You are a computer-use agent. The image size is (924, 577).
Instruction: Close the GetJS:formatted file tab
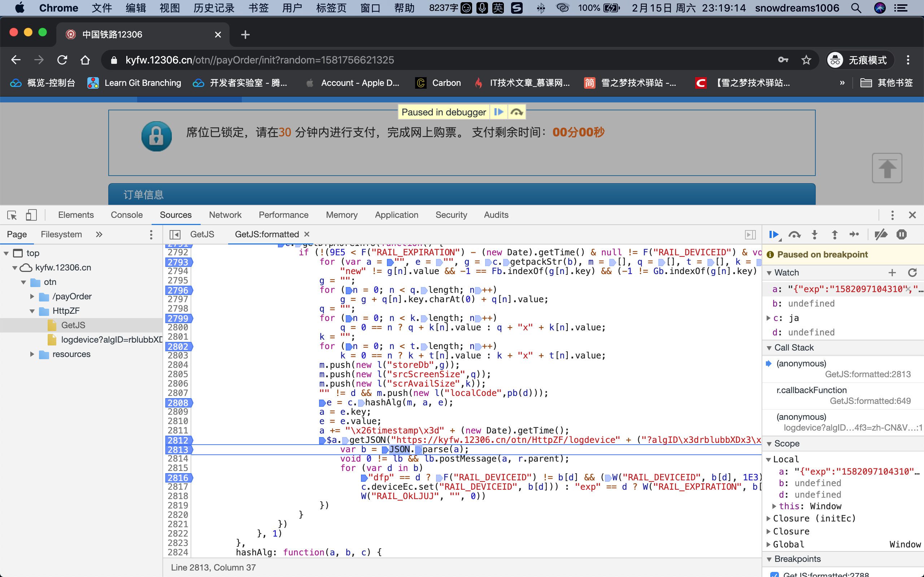(306, 234)
